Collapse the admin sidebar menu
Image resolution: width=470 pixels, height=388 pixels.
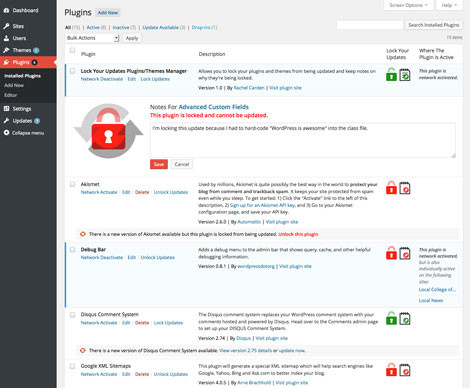[x=24, y=133]
